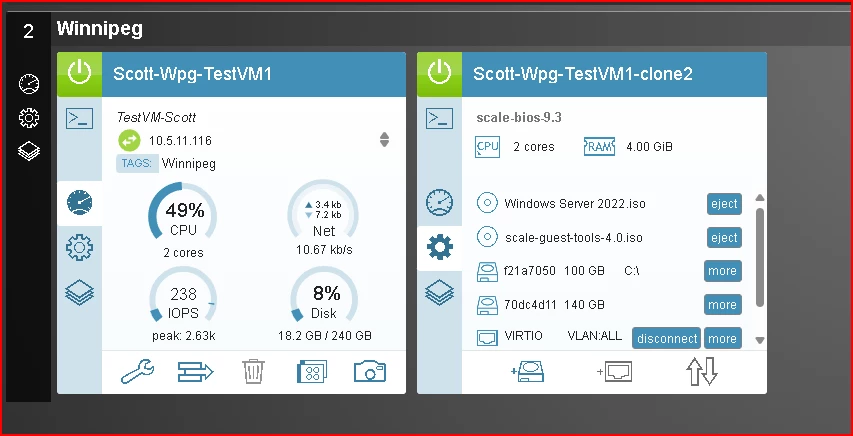The width and height of the screenshot is (853, 436).
Task: Select performance gauge tab on TestVM1-clone2
Action: click(440, 202)
